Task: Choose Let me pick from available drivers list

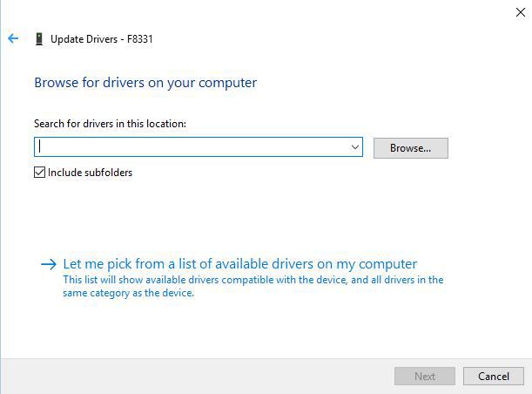Action: pyautogui.click(x=239, y=264)
